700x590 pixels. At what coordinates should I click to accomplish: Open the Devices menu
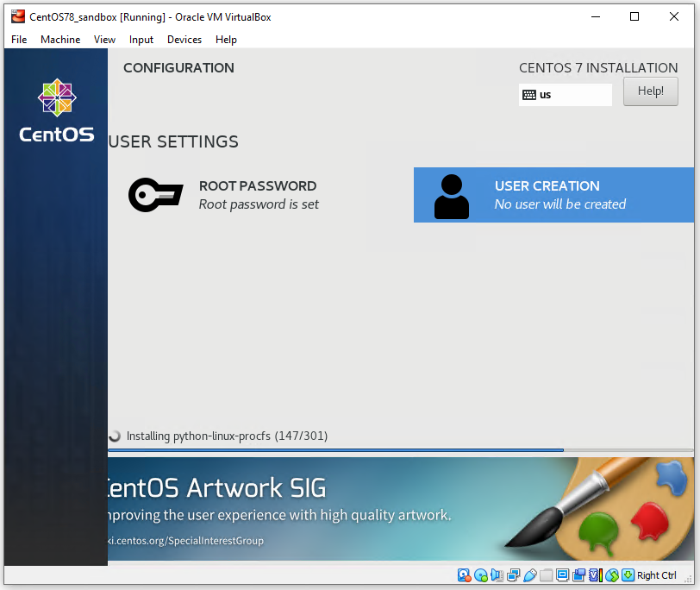click(184, 39)
